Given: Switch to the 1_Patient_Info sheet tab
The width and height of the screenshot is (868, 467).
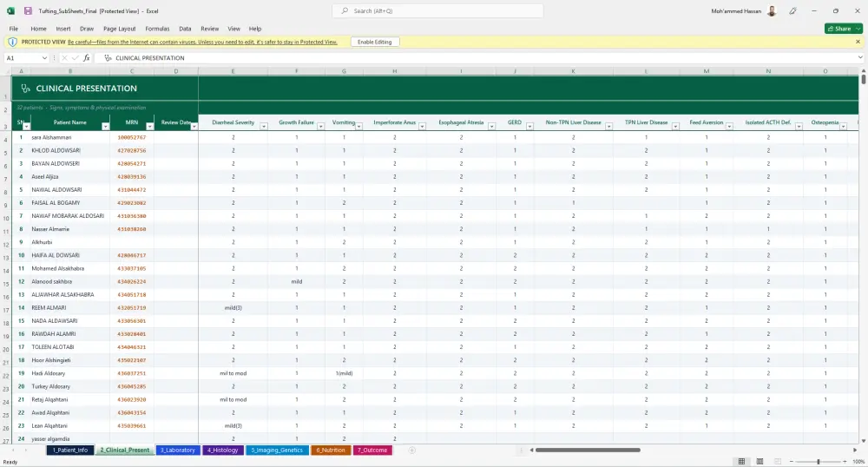Looking at the screenshot, I should (x=70, y=451).
